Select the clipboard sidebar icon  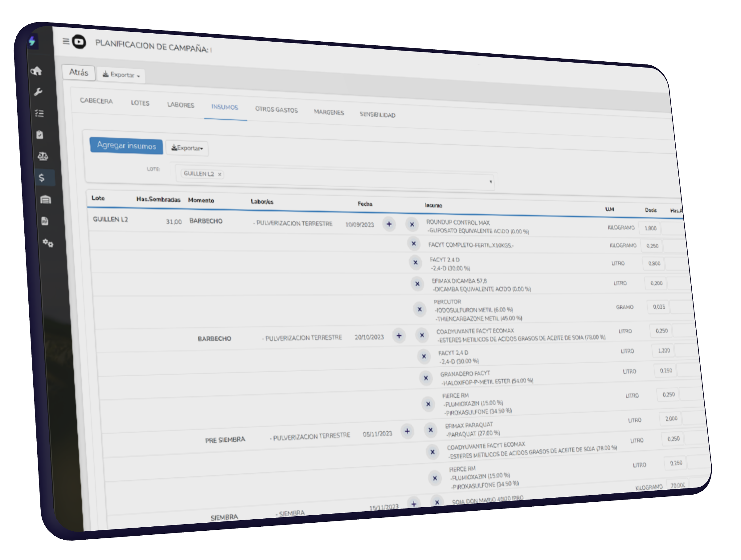click(40, 135)
